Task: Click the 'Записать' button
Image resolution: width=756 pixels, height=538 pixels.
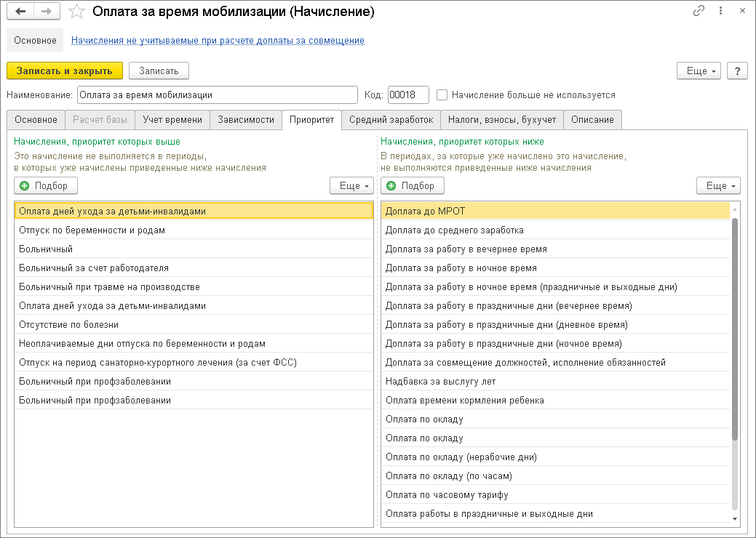Action: tap(159, 71)
